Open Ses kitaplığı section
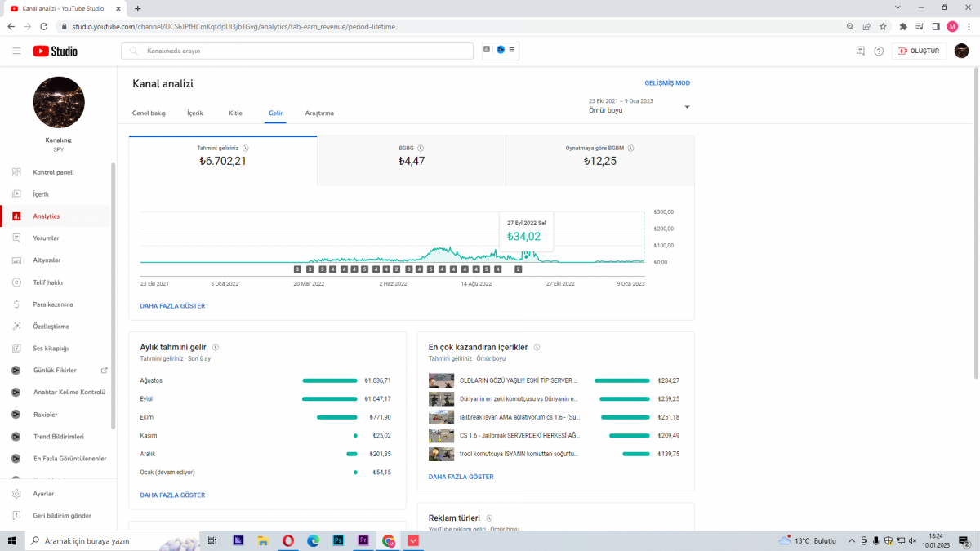980x551 pixels. coord(51,349)
